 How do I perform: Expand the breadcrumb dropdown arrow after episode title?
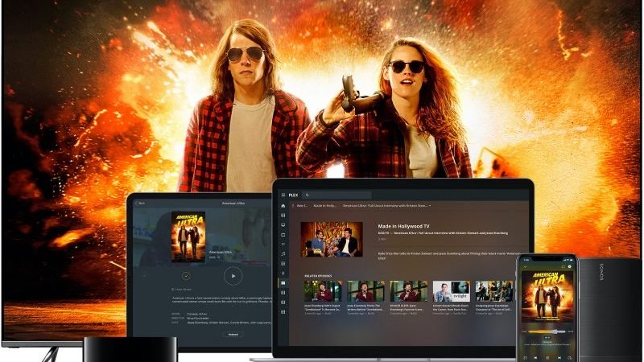pos(430,206)
